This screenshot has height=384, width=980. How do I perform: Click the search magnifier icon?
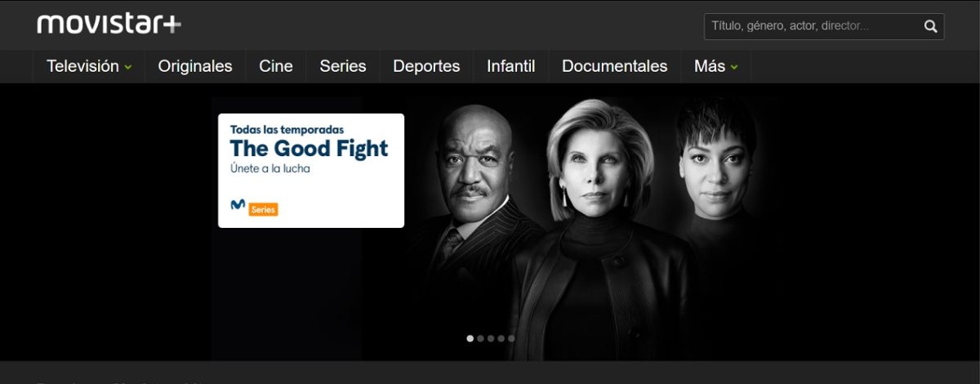[930, 26]
